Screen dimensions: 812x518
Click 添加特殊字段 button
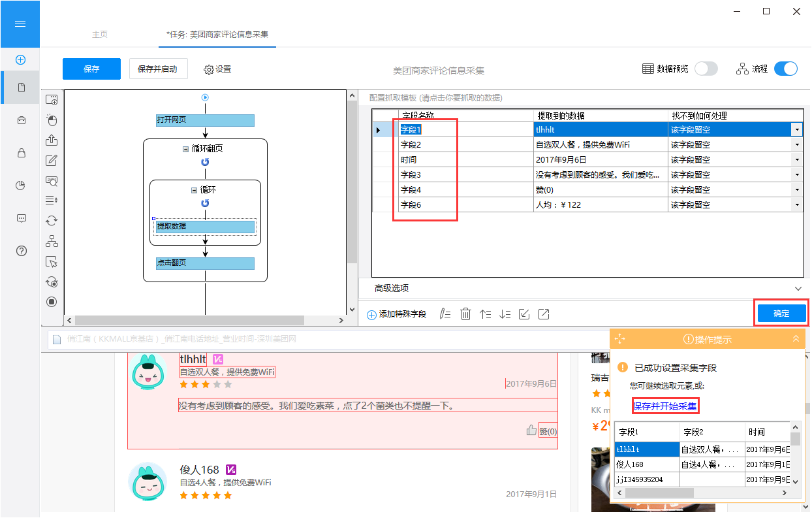pos(396,314)
